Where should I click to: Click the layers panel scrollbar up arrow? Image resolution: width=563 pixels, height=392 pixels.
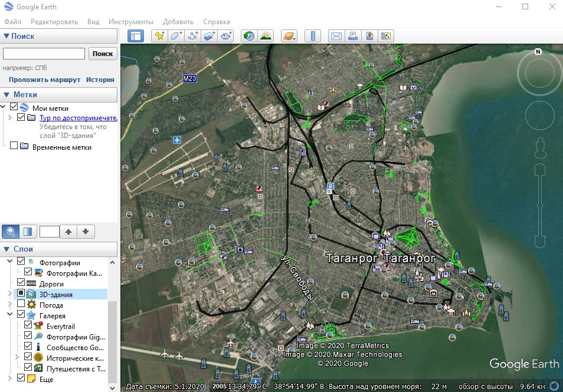112,262
